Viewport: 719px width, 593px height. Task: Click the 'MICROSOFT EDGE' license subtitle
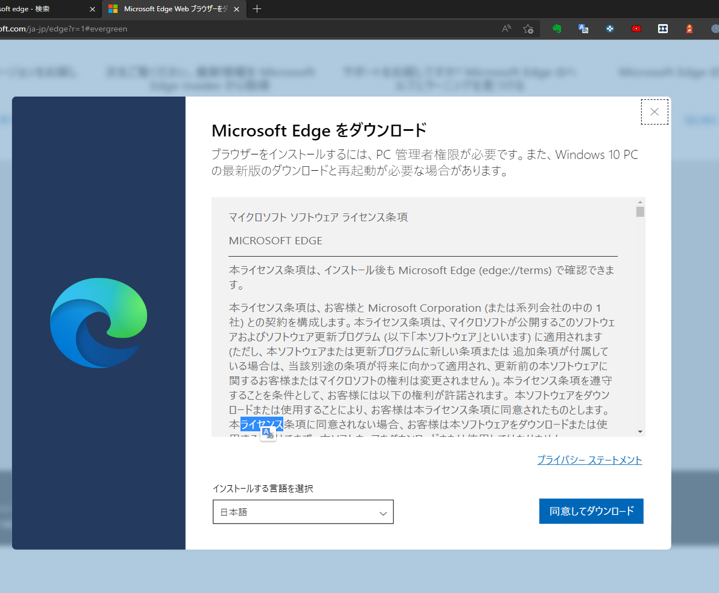pyautogui.click(x=276, y=241)
